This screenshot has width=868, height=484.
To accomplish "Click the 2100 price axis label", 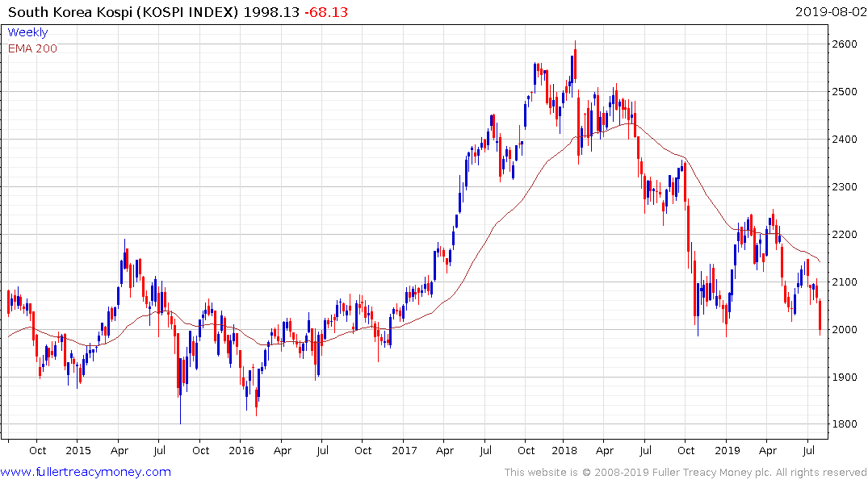I will click(x=845, y=282).
